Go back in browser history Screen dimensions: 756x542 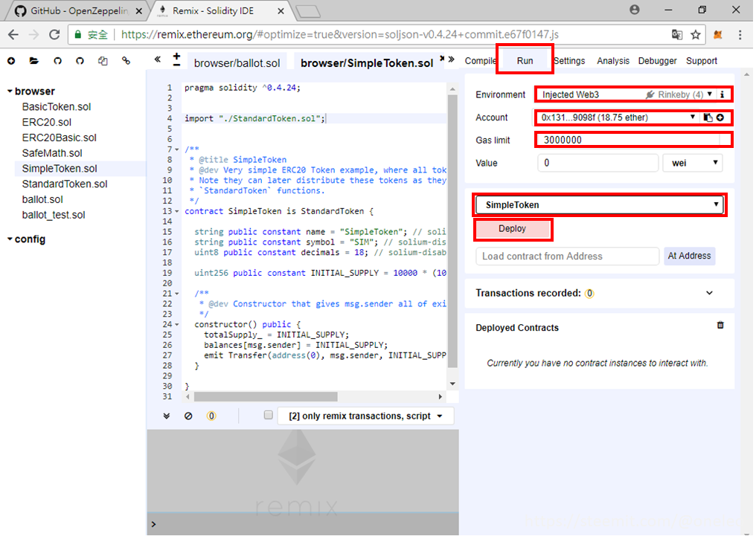[x=13, y=35]
